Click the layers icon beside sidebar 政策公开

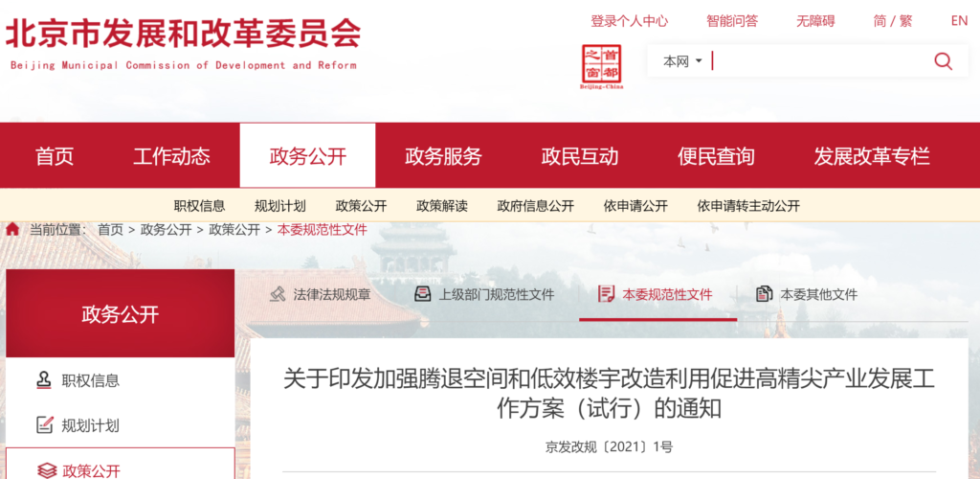pos(46,470)
